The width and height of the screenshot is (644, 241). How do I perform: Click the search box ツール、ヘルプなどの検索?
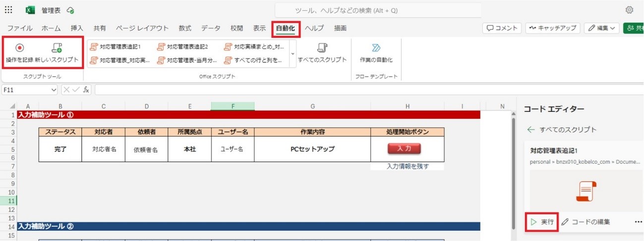point(378,10)
